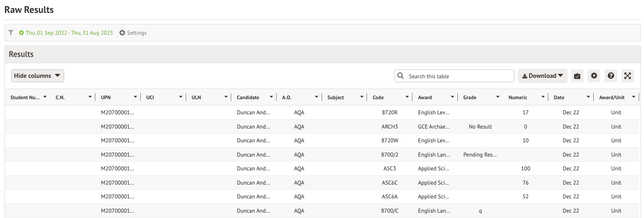This screenshot has width=644, height=218.
Task: Click the green date range play icon
Action: pos(21,33)
